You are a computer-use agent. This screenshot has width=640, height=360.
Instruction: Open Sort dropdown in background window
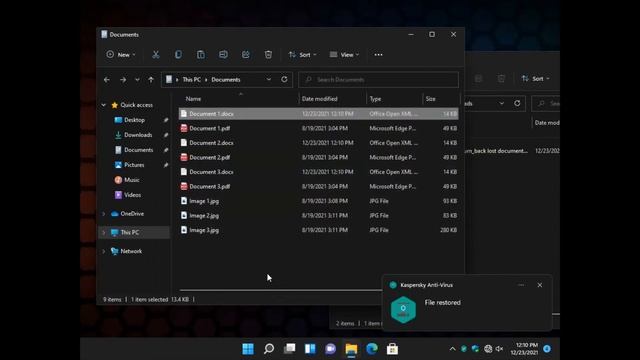click(x=535, y=79)
